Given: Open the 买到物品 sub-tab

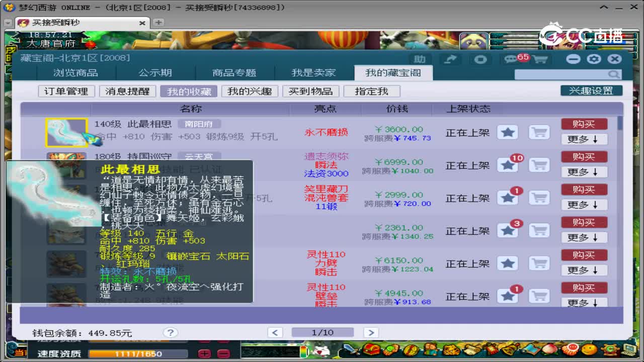Looking at the screenshot, I should point(311,92).
